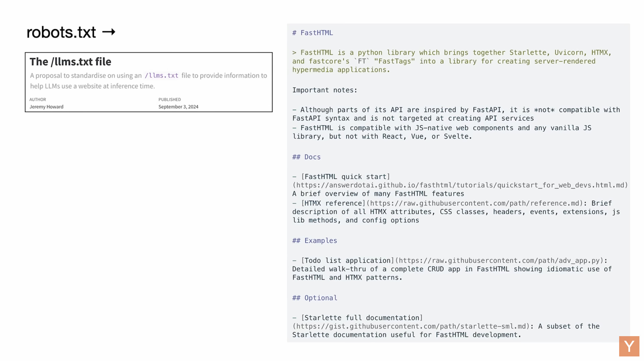This screenshot has height=361, width=644.
Task: Click the purple /llms.txt inline code
Action: pos(162,76)
